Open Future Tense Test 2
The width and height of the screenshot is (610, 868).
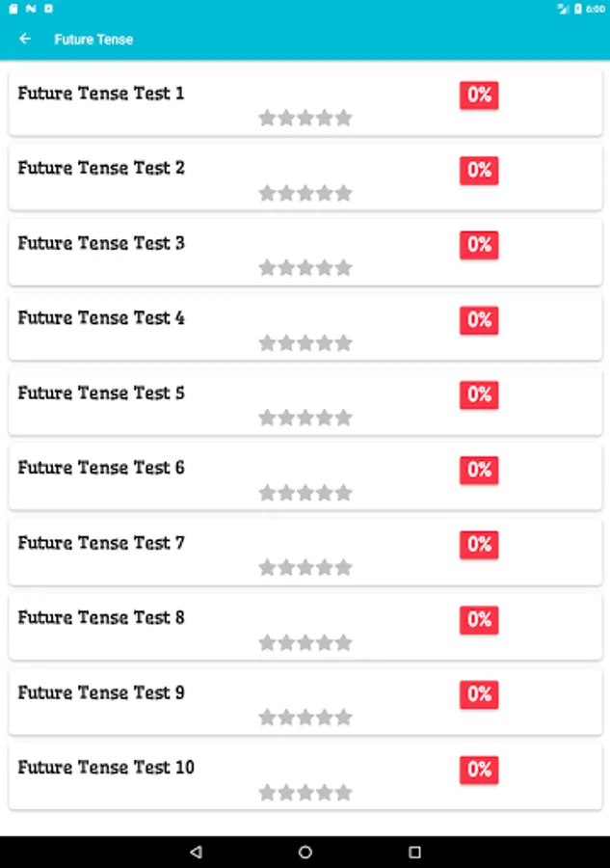pyautogui.click(x=101, y=168)
